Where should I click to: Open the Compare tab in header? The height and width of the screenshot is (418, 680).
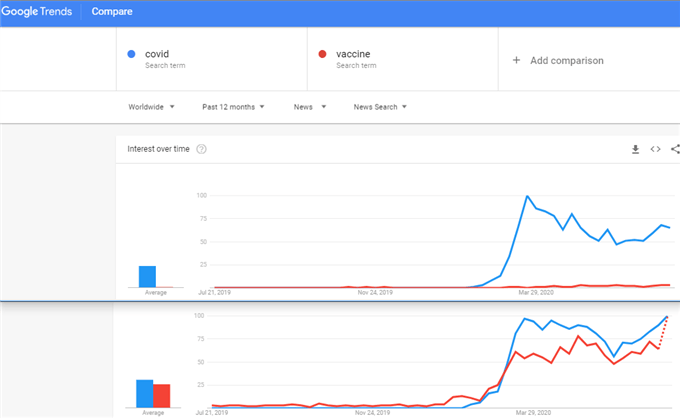(112, 11)
